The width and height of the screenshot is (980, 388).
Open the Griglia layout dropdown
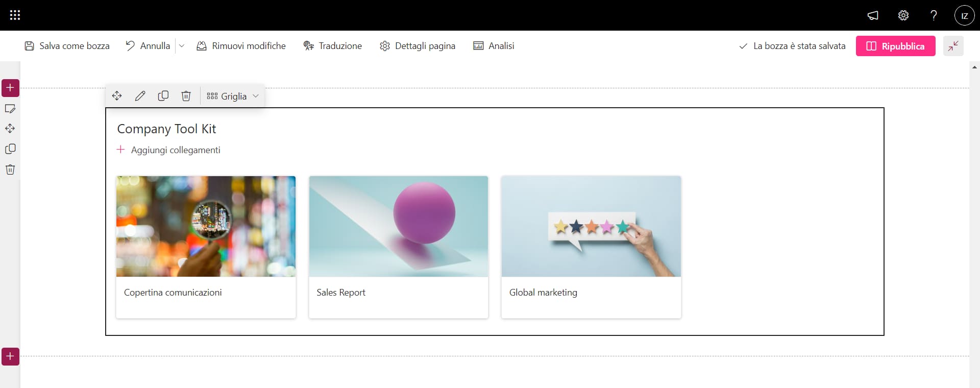(x=233, y=96)
